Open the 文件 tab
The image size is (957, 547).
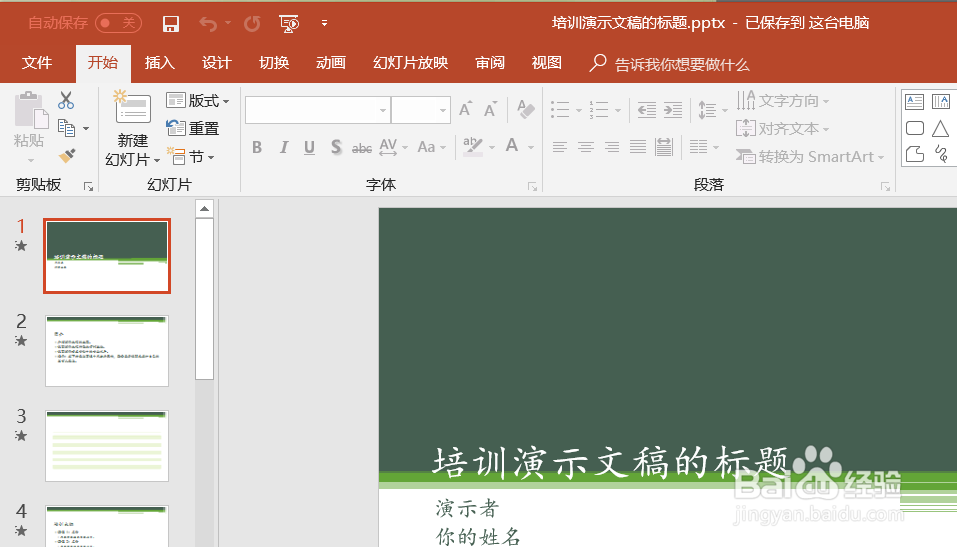[x=37, y=63]
